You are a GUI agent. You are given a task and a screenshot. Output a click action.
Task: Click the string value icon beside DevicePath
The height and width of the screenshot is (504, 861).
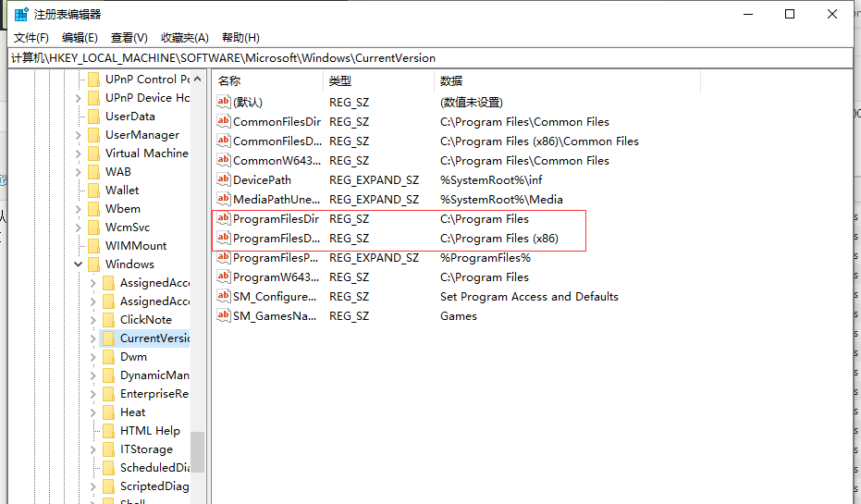(223, 180)
